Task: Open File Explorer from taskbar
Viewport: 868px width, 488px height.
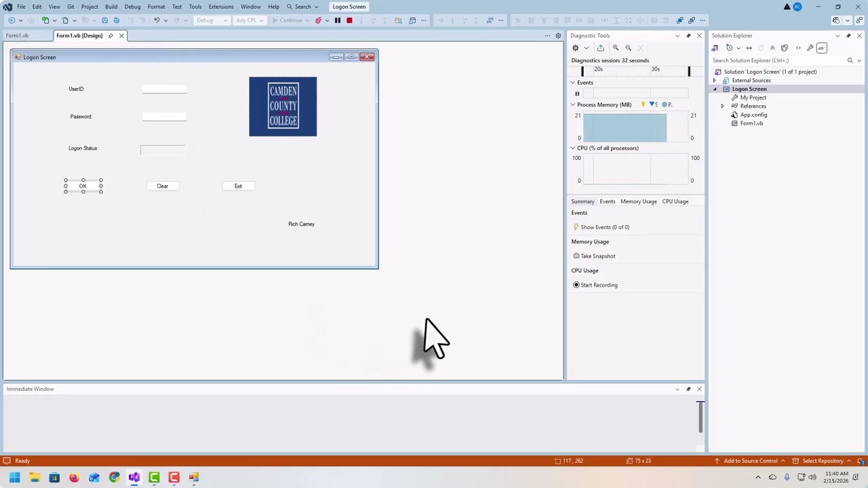Action: [x=35, y=478]
